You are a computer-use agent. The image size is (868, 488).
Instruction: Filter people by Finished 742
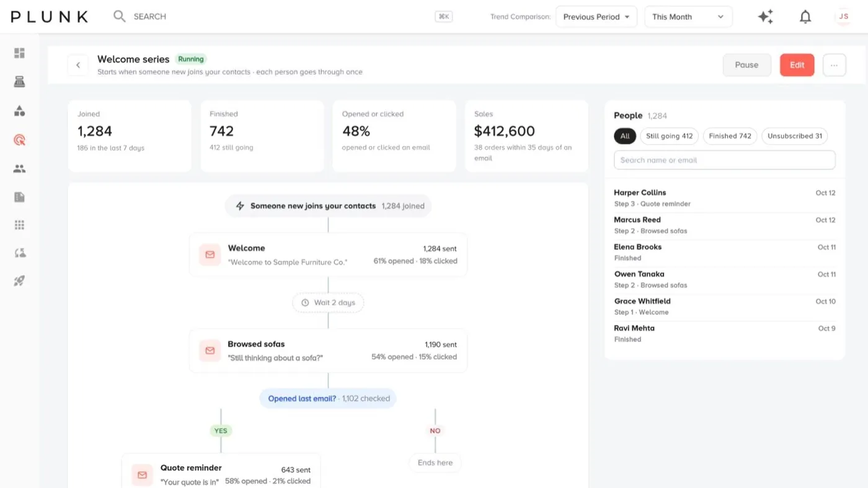[x=730, y=136]
